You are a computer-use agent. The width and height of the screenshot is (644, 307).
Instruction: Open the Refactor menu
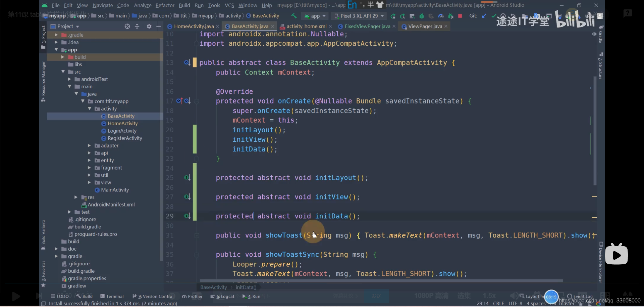click(165, 5)
